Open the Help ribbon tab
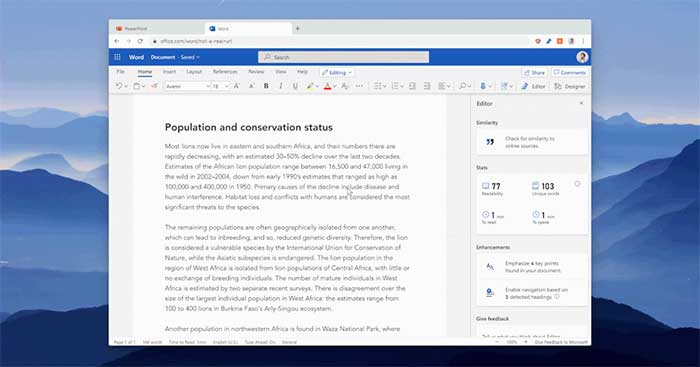 tap(302, 71)
